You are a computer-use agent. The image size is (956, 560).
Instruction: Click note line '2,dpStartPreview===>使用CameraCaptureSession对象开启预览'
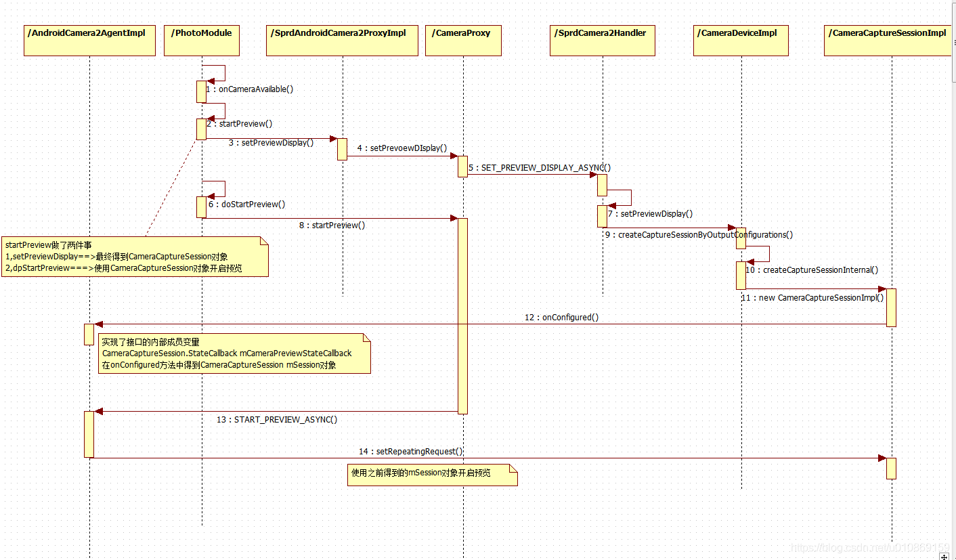pyautogui.click(x=124, y=268)
